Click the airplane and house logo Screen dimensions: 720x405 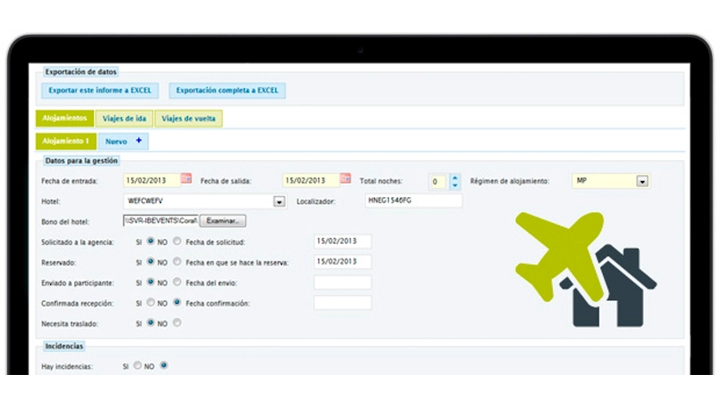click(585, 270)
